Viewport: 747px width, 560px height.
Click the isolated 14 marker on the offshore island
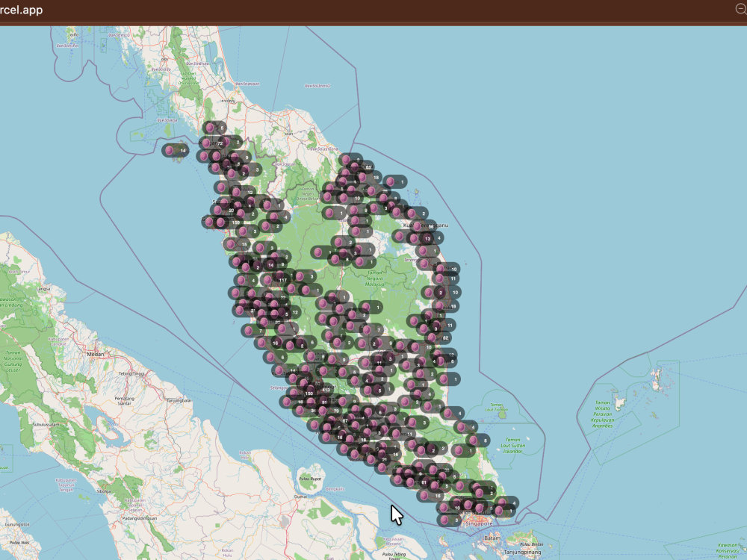tap(176, 151)
